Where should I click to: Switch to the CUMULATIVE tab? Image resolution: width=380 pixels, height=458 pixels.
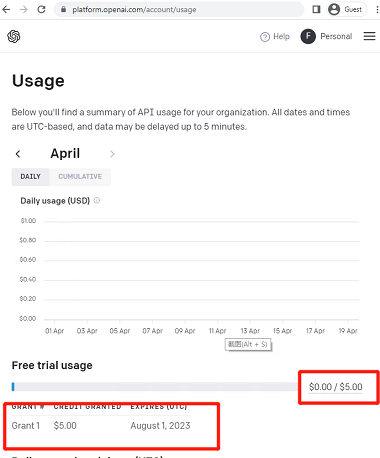pos(80,177)
